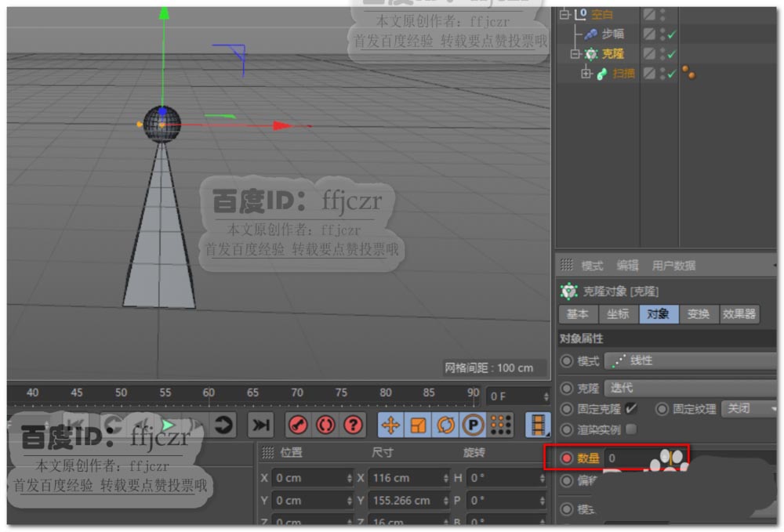Click the layer square in 步幅 row
The image size is (784, 532).
pyautogui.click(x=649, y=34)
